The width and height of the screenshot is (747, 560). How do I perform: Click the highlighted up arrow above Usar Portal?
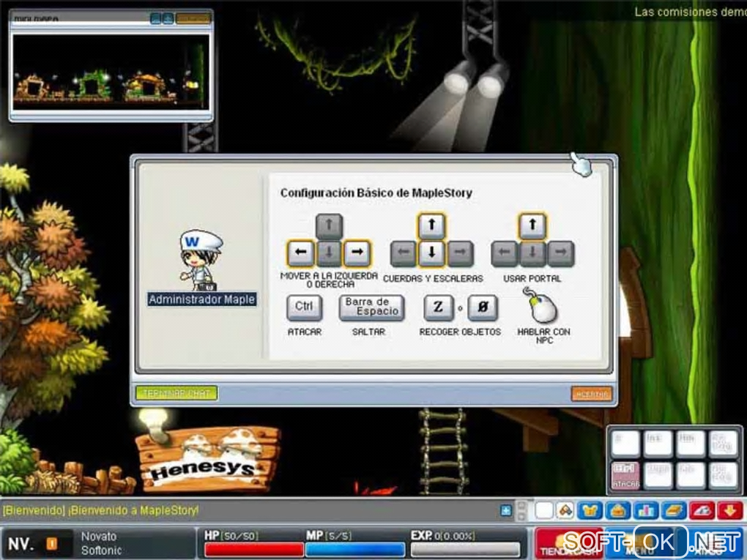click(532, 225)
